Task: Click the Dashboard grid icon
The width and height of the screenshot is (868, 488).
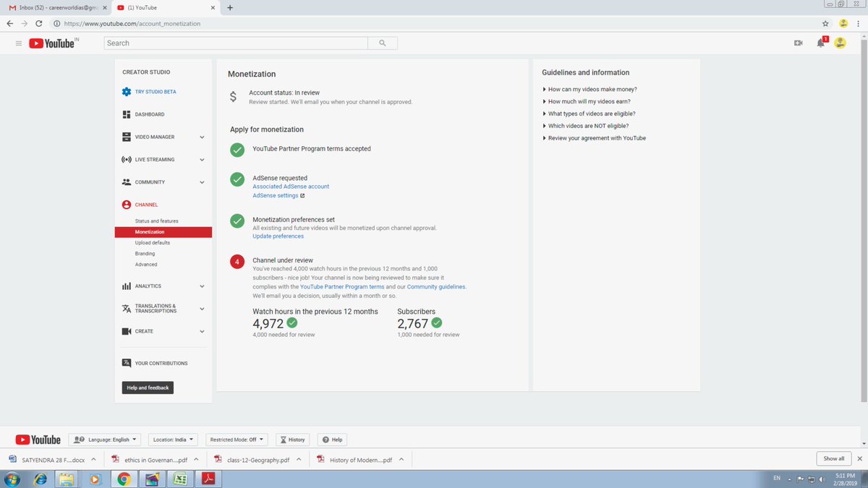Action: pyautogui.click(x=127, y=114)
